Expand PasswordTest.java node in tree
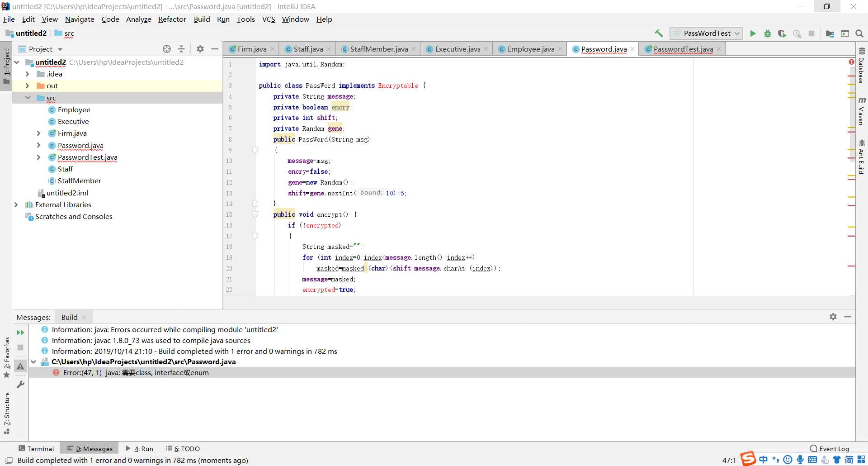Screen dimensions: 868x466 click(x=38, y=157)
